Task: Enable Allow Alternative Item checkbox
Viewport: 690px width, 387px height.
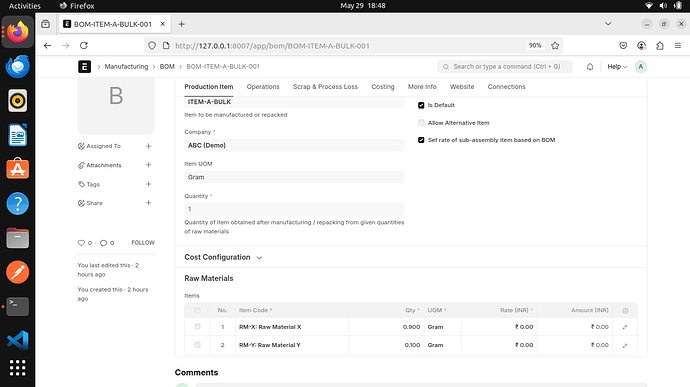Action: click(421, 123)
